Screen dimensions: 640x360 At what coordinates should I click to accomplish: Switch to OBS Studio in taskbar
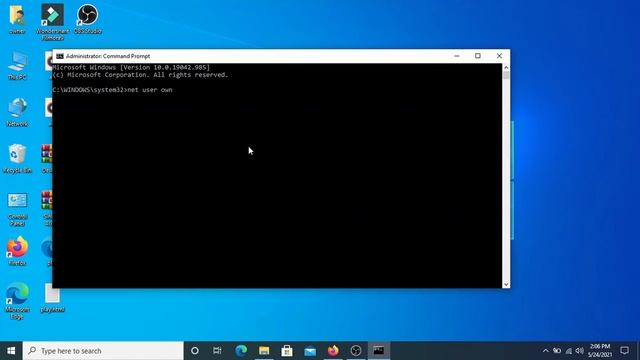356,351
